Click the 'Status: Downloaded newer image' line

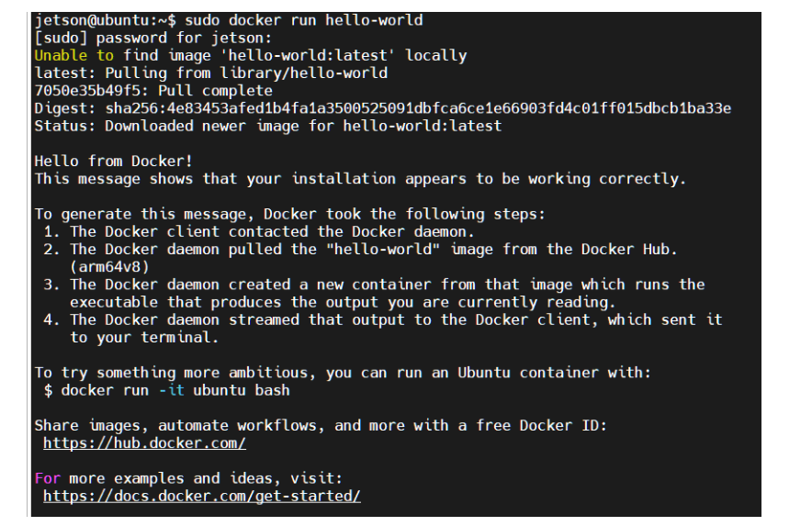click(267, 126)
